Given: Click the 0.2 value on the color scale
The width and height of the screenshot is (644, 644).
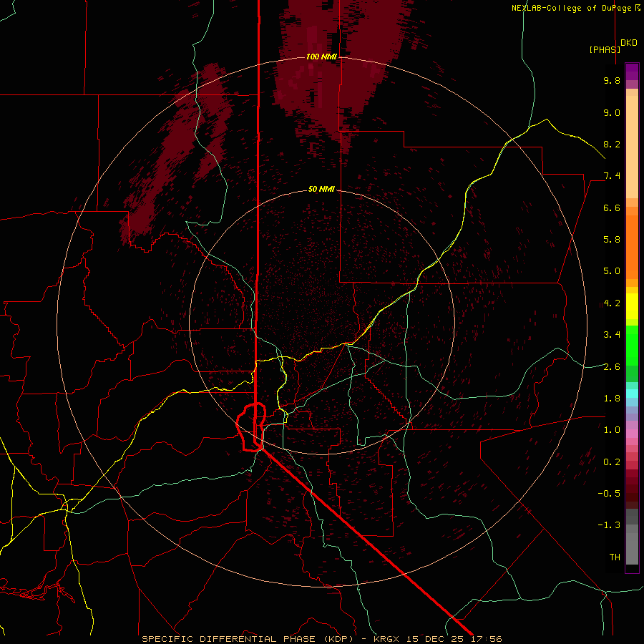Looking at the screenshot, I should point(612,462).
